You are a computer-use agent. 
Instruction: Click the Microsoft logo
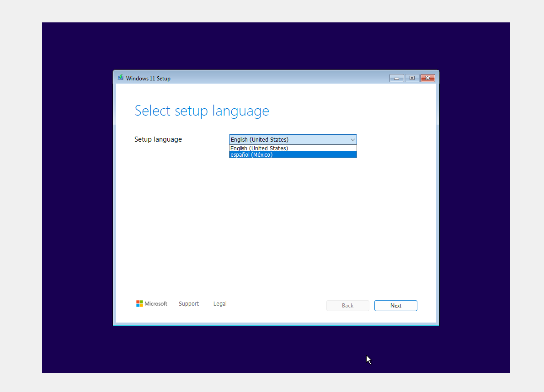point(152,304)
